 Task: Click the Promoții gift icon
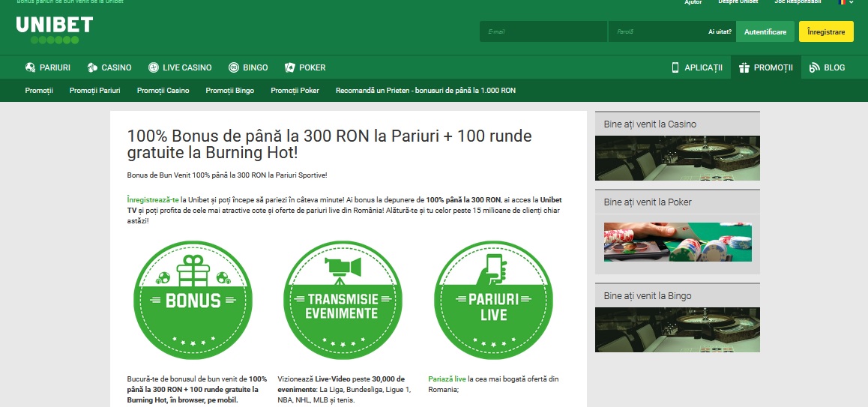click(744, 67)
